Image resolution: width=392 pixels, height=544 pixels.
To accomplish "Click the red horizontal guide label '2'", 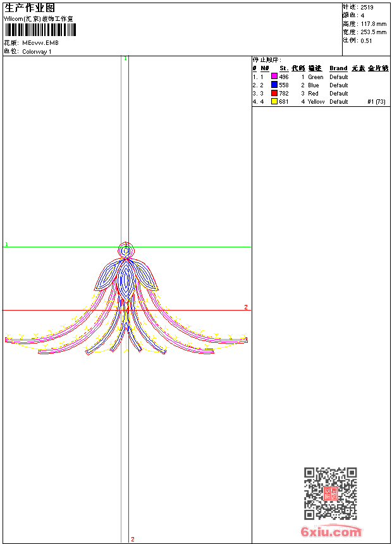I will pyautogui.click(x=246, y=307).
